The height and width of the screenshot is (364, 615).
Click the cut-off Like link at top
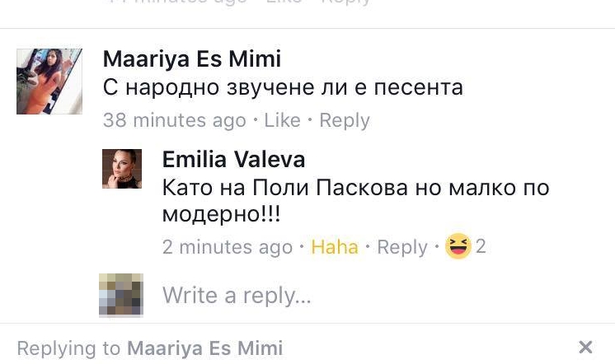(x=284, y=2)
